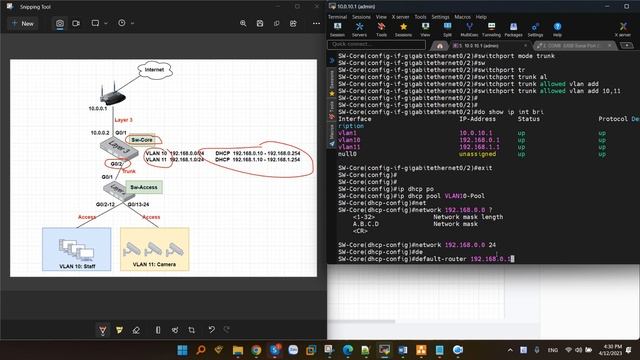The width and height of the screenshot is (640, 360).
Task: Click Help question mark toolbar icon
Action: click(557, 29)
